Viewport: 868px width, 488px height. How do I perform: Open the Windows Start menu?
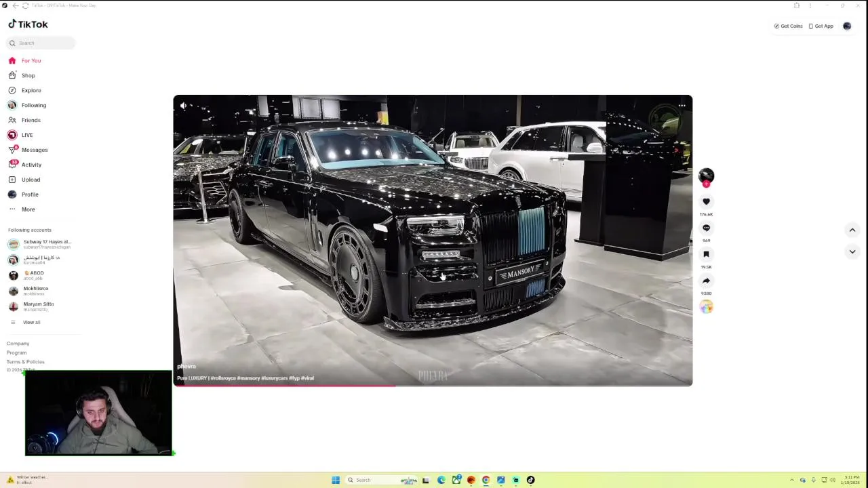pyautogui.click(x=336, y=480)
